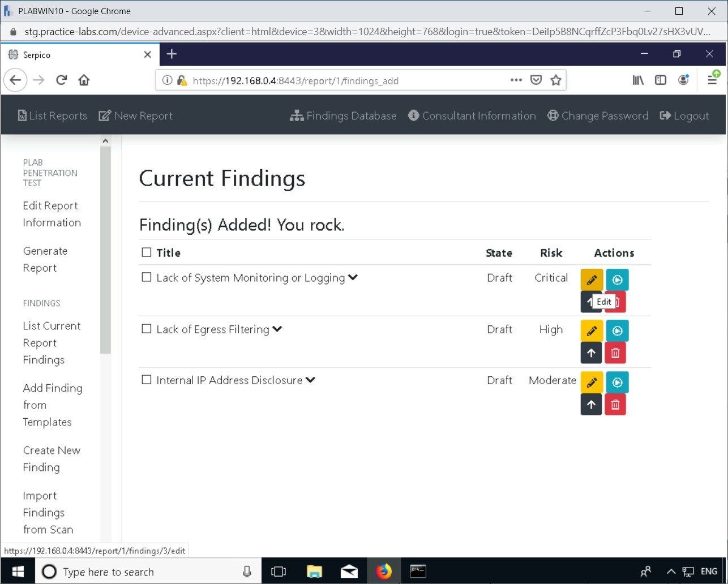Click the Generate Report sidebar link
Image resolution: width=728 pixels, height=584 pixels.
tap(45, 259)
